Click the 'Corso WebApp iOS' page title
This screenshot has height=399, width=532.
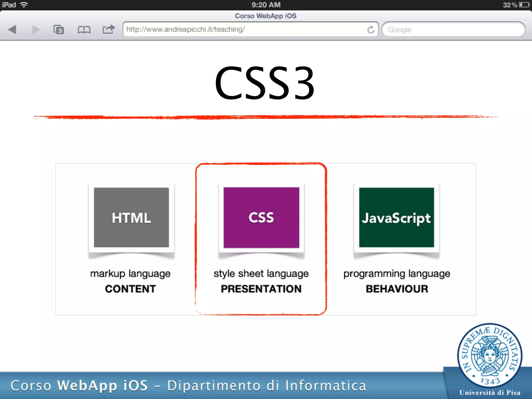pos(265,16)
